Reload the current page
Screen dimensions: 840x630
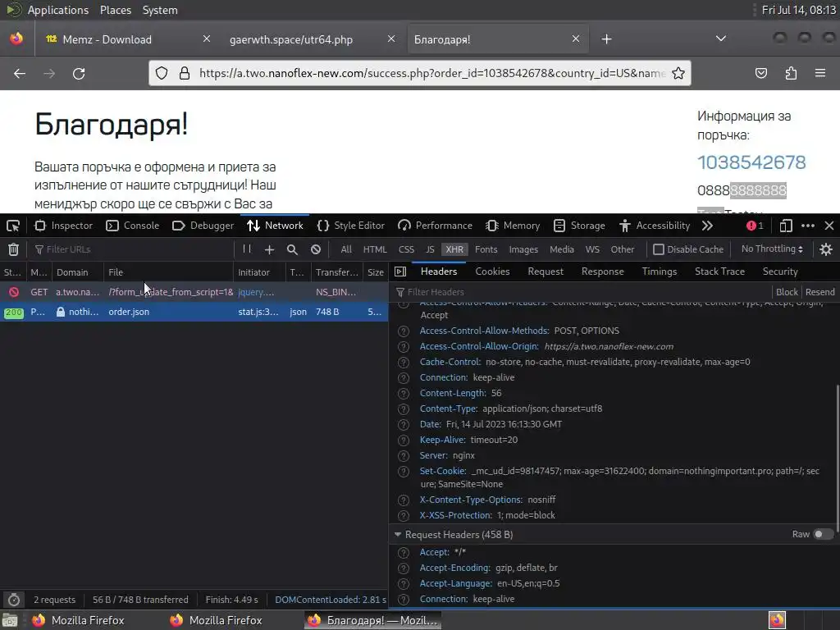[79, 73]
